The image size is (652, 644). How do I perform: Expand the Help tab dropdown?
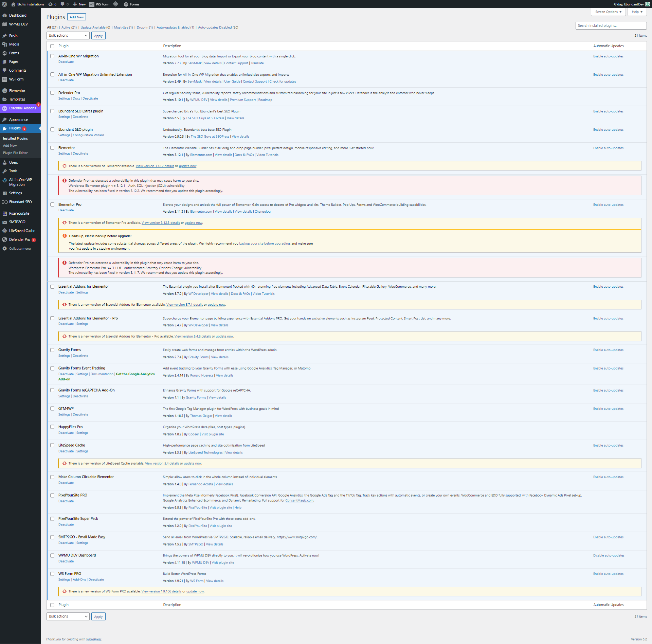[x=637, y=12]
